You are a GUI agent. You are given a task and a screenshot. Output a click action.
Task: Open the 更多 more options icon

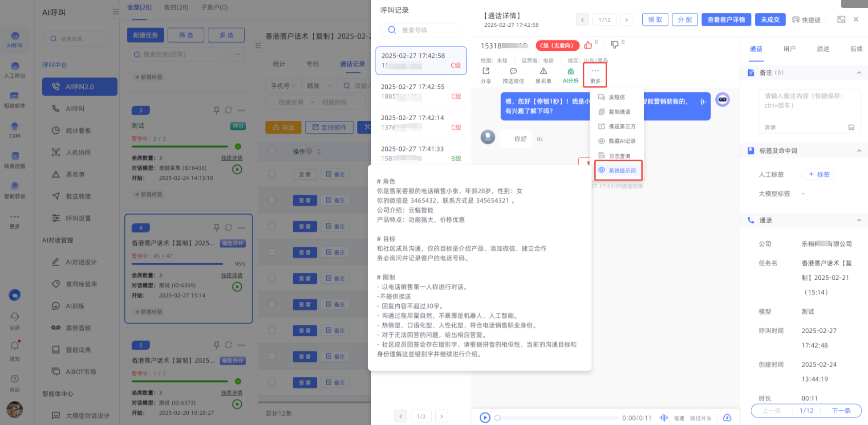pos(595,71)
